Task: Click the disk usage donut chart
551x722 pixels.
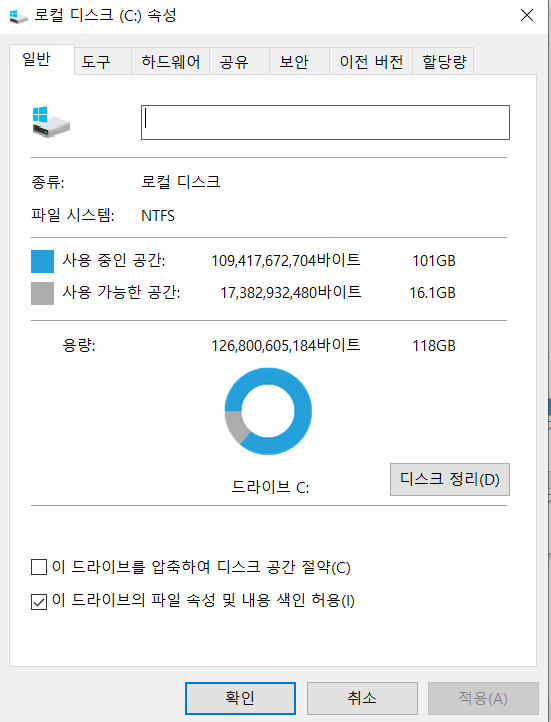Action: [x=268, y=411]
